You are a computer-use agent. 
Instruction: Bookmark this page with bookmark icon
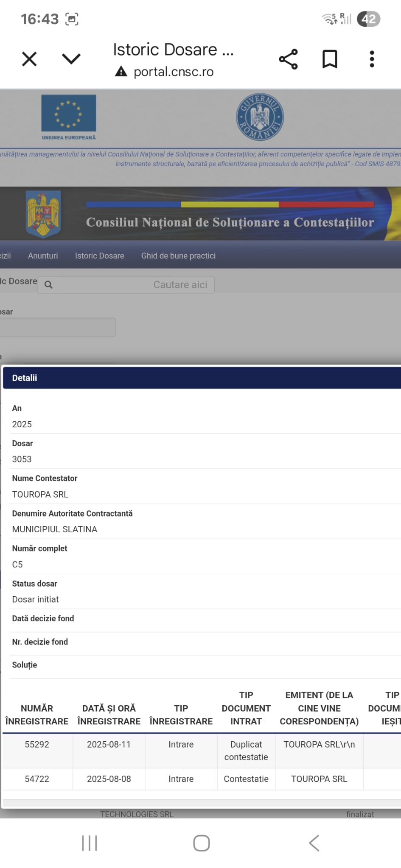pos(330,59)
